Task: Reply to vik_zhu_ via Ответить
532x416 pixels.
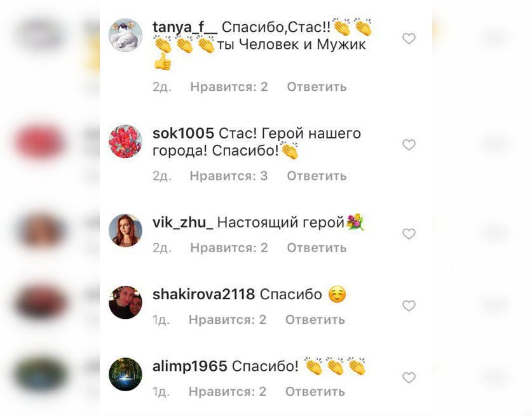Action: (317, 248)
